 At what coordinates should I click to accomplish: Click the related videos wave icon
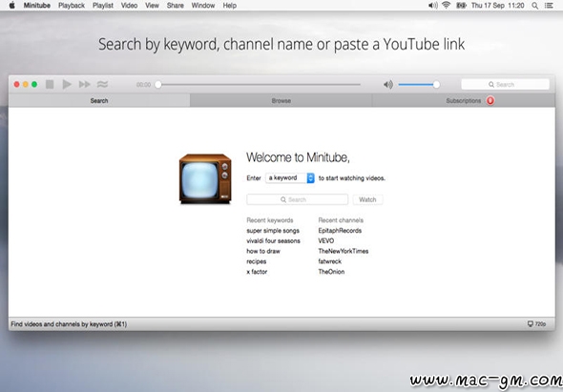point(102,84)
